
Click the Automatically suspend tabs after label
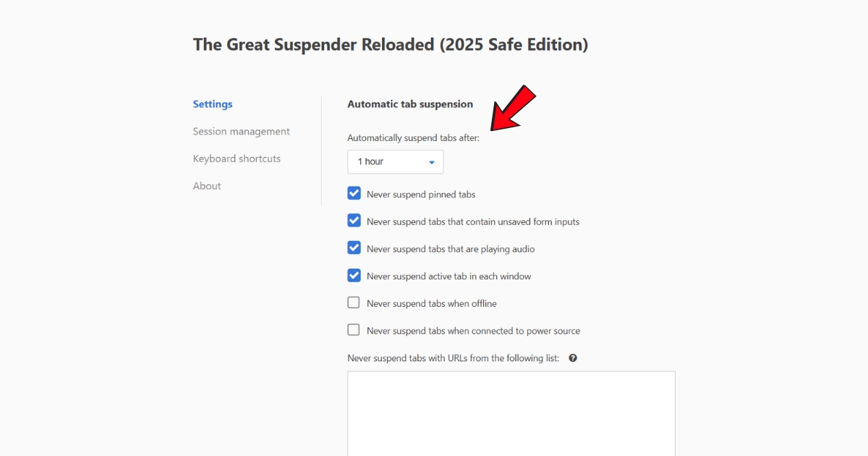413,138
